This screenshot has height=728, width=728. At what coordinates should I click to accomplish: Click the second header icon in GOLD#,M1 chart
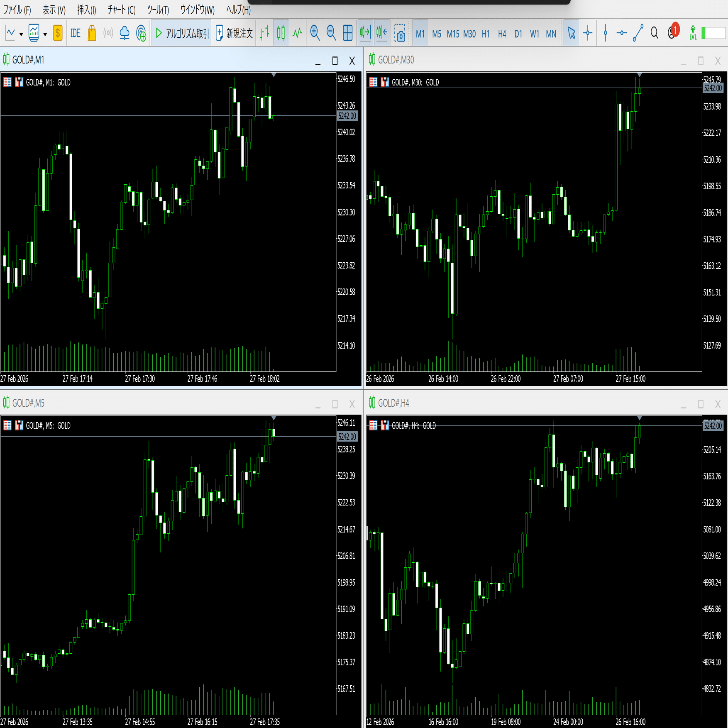tap(19, 82)
